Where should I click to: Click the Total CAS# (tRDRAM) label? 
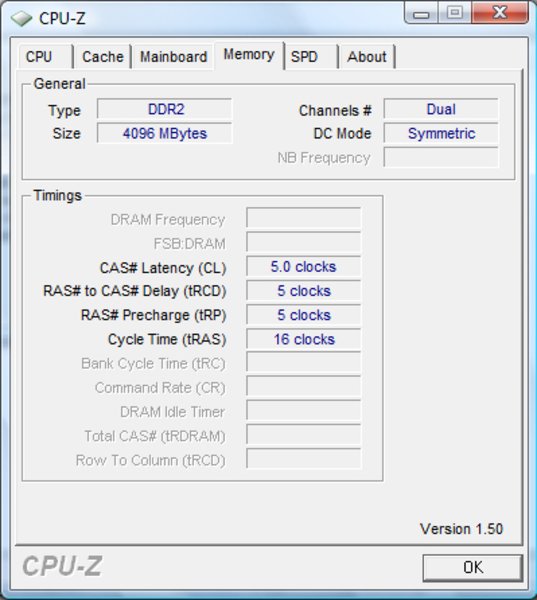click(155, 436)
